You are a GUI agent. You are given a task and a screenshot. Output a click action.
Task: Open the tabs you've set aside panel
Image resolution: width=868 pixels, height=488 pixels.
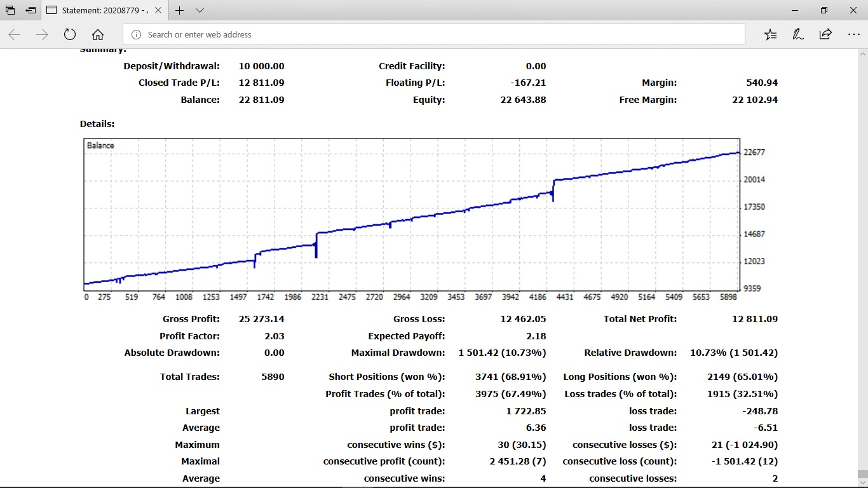[10, 11]
